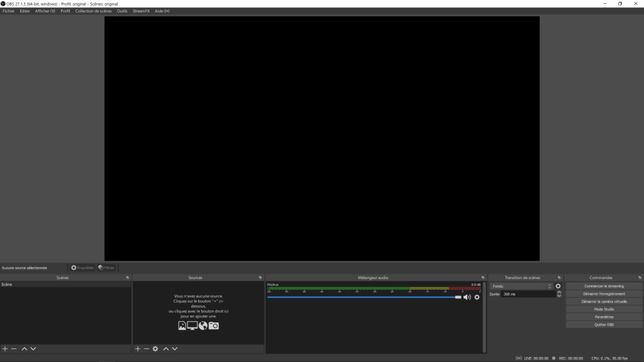Mute the Mic/Aux speaker icon
The width and height of the screenshot is (644, 362).
[467, 297]
